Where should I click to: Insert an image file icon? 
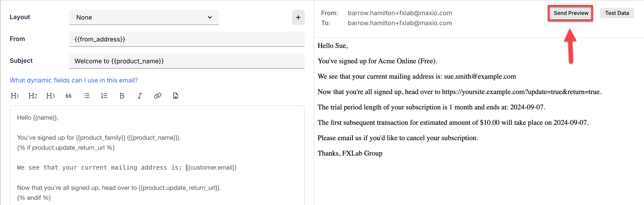pyautogui.click(x=176, y=96)
